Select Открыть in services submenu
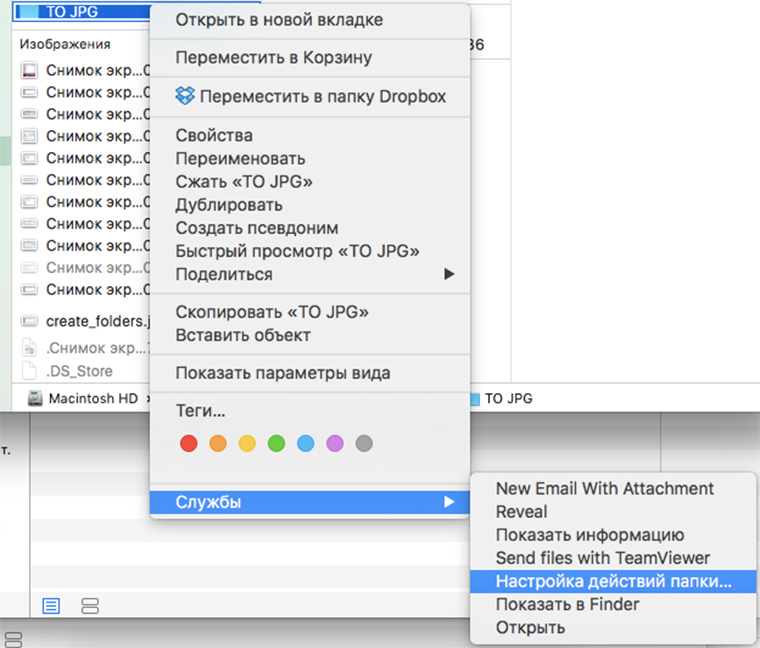 (613, 628)
